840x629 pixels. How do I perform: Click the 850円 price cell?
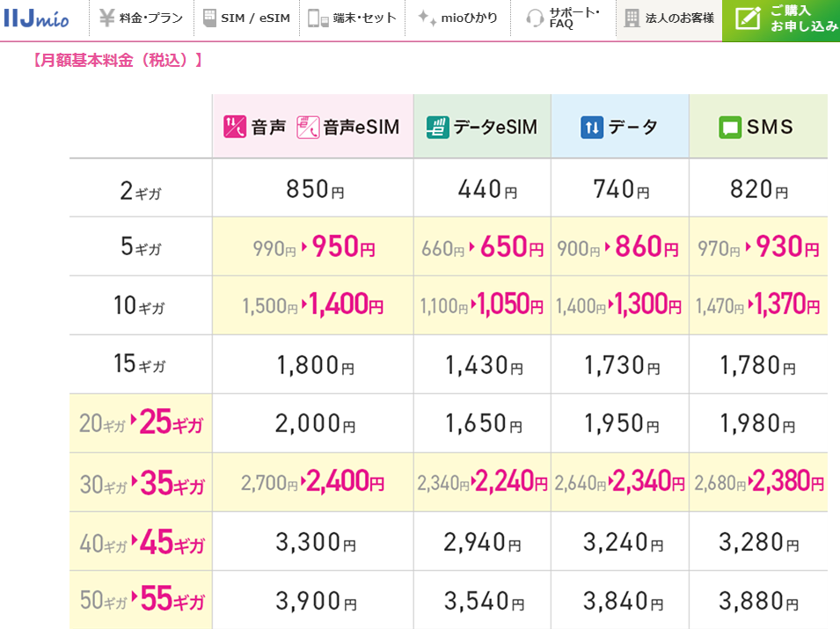[315, 189]
